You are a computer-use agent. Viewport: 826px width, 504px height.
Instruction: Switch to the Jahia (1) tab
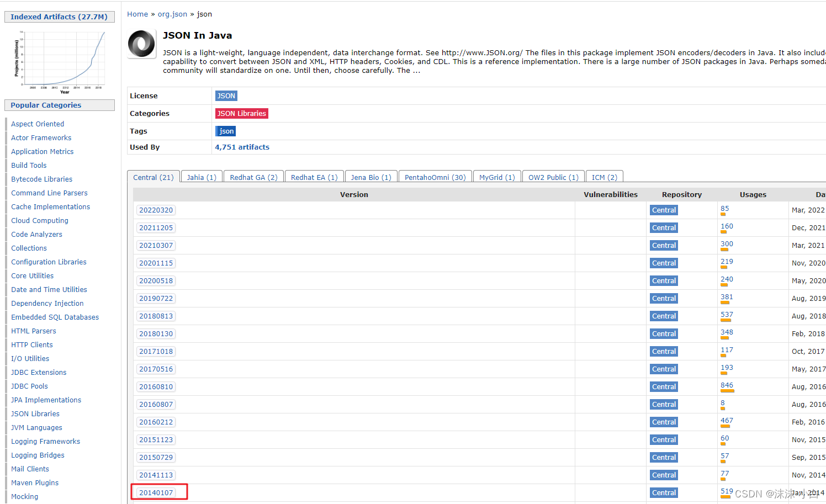pos(202,177)
